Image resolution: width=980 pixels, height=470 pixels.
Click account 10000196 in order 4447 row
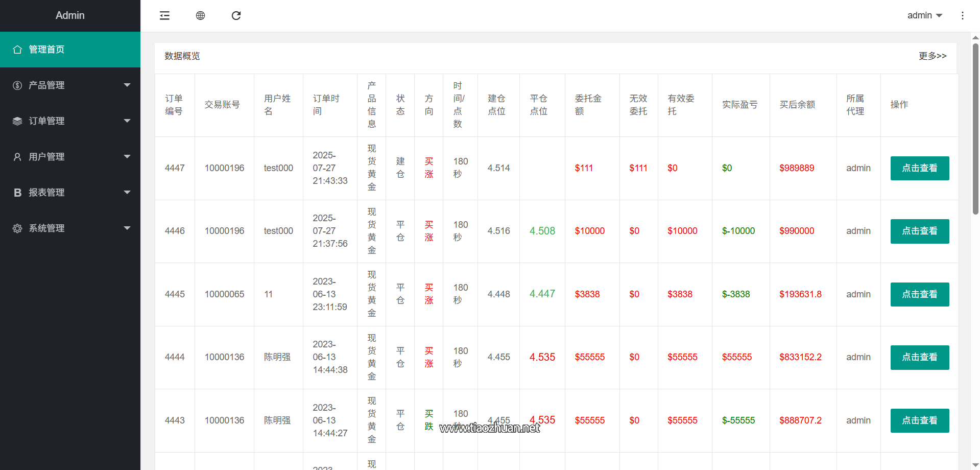point(224,168)
